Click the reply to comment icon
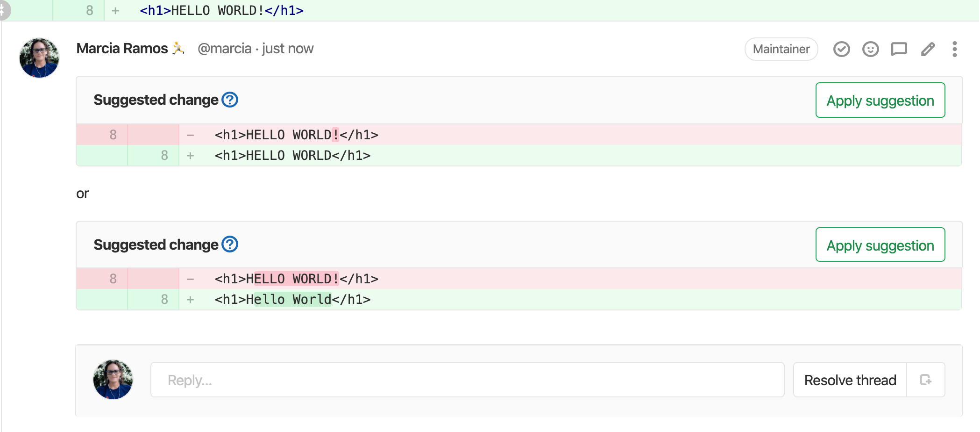Viewport: 980px width, 432px height. pos(899,49)
